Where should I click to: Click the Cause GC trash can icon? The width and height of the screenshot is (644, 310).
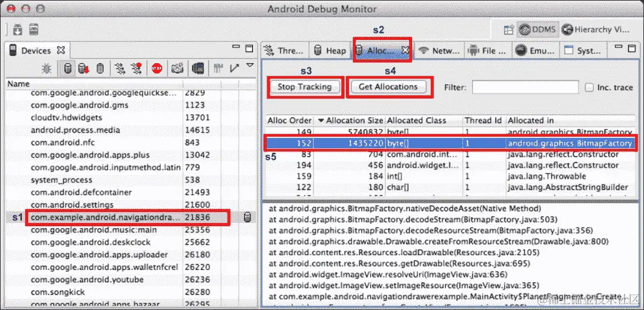click(100, 68)
